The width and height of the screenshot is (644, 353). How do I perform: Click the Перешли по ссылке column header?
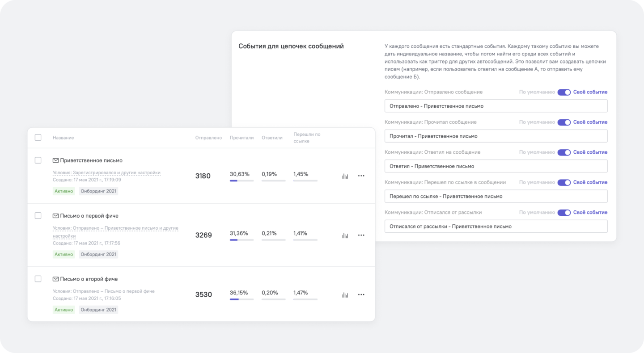307,138
